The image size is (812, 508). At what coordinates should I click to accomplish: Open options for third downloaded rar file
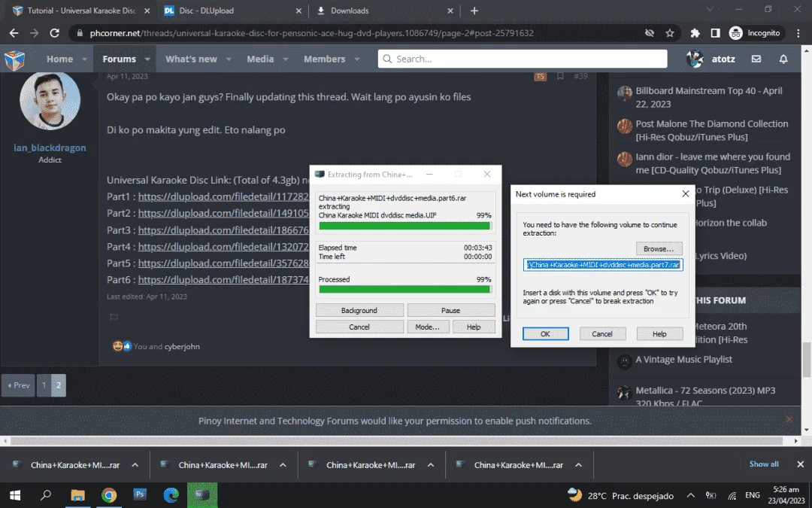[430, 465]
